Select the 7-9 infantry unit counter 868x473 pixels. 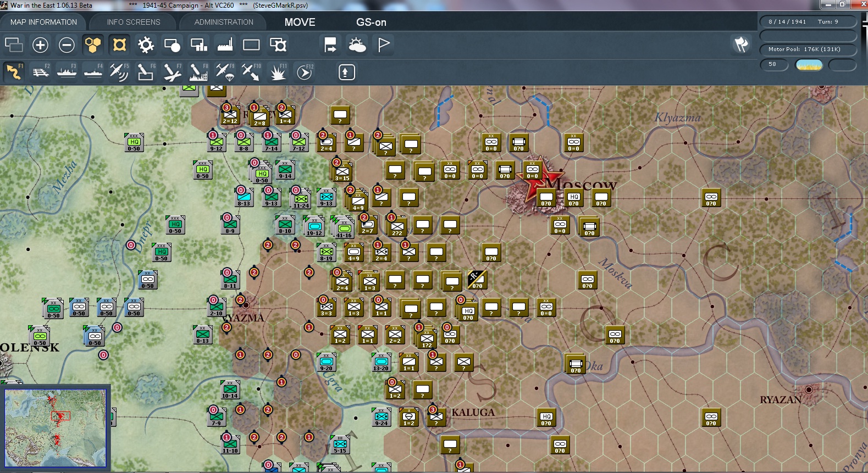click(x=216, y=417)
